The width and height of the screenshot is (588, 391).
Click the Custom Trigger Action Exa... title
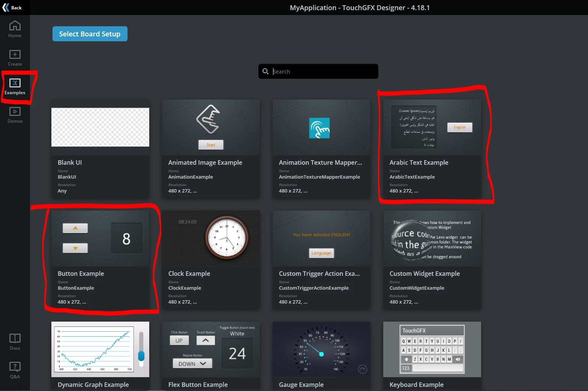[x=319, y=274]
